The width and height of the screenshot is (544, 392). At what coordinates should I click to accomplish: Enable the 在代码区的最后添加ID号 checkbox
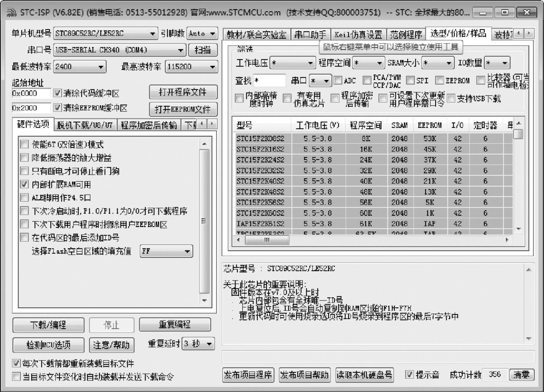tap(24, 237)
